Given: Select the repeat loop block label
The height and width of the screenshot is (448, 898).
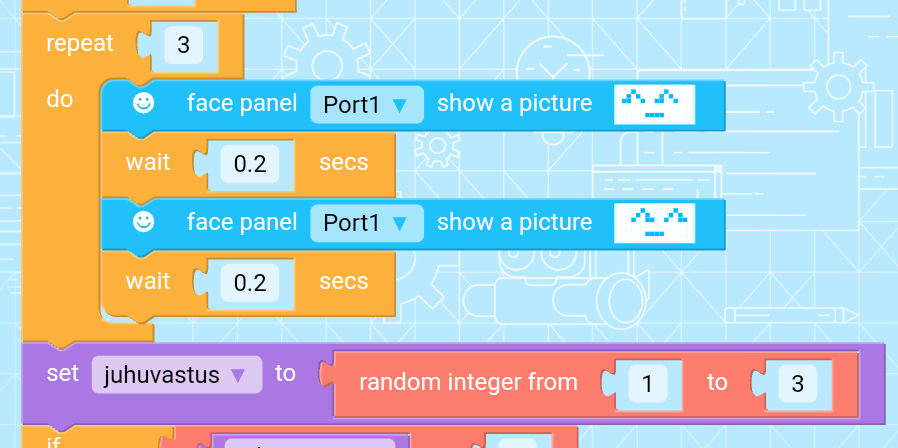Looking at the screenshot, I should [80, 44].
